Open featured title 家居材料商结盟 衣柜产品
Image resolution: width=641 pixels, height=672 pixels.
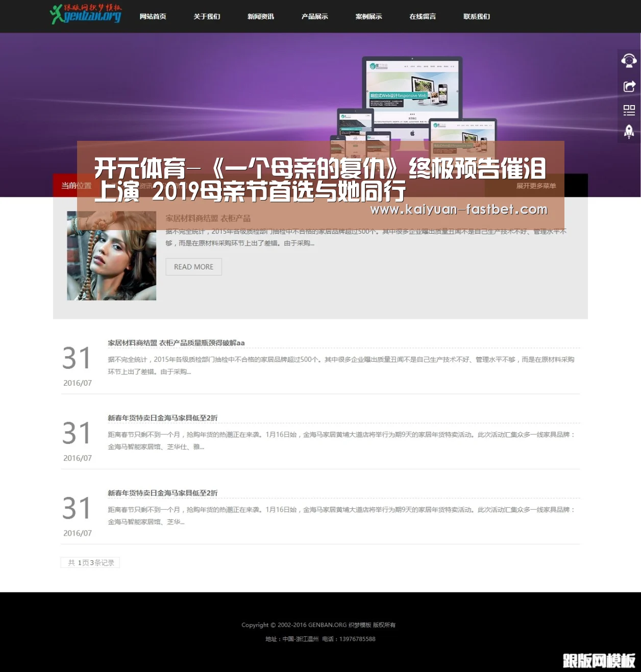click(x=208, y=218)
